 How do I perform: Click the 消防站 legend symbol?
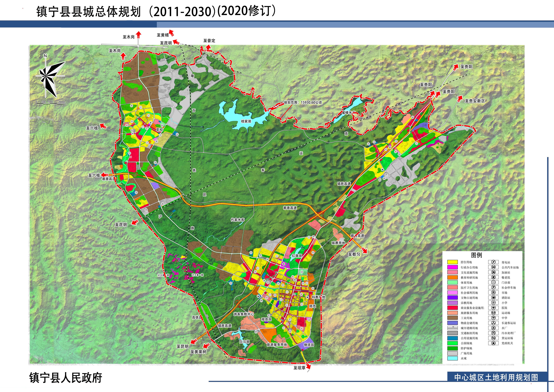pos(493,298)
